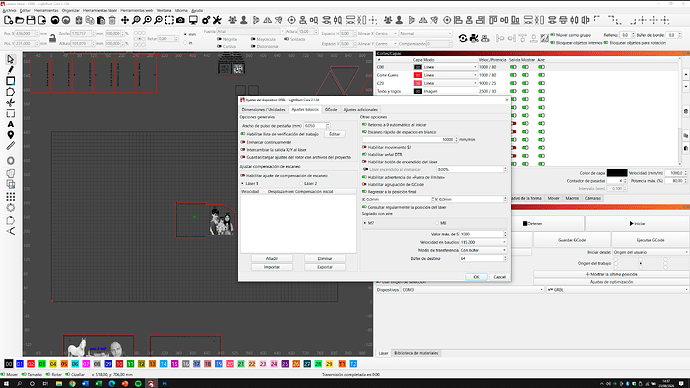Viewport: 690px width, 388px height.
Task: Open the gear-wrench Settings icon
Action: click(206, 20)
